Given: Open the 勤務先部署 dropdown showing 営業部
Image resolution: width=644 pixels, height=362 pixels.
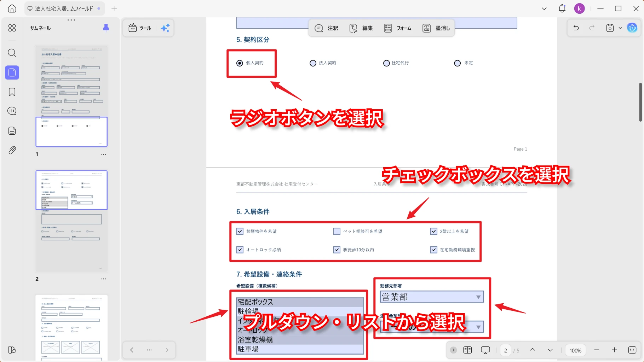Looking at the screenshot, I should [x=432, y=297].
